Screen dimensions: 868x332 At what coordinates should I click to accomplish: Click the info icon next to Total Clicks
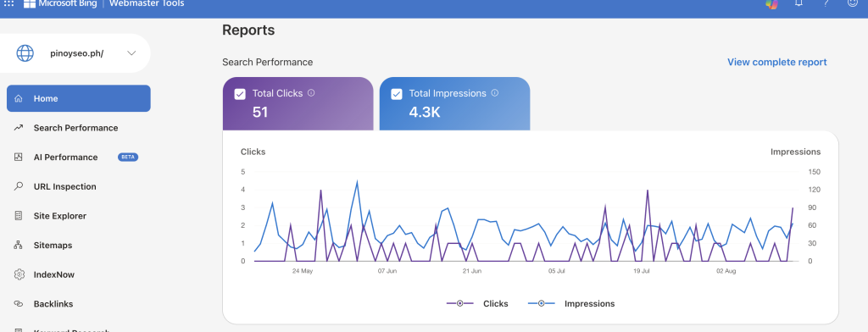[311, 93]
